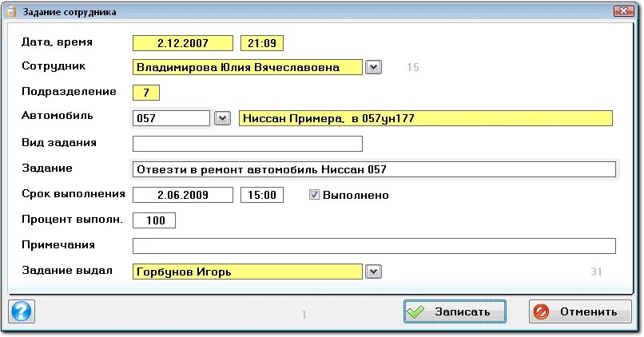Click the Автомобиль code field 057
Viewport: 644px width, 337px height.
click(171, 119)
